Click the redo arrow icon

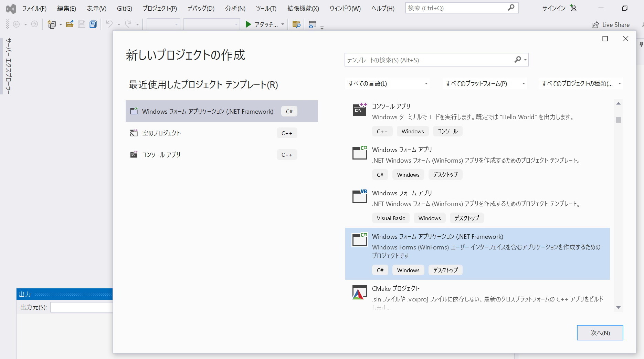[x=128, y=24]
